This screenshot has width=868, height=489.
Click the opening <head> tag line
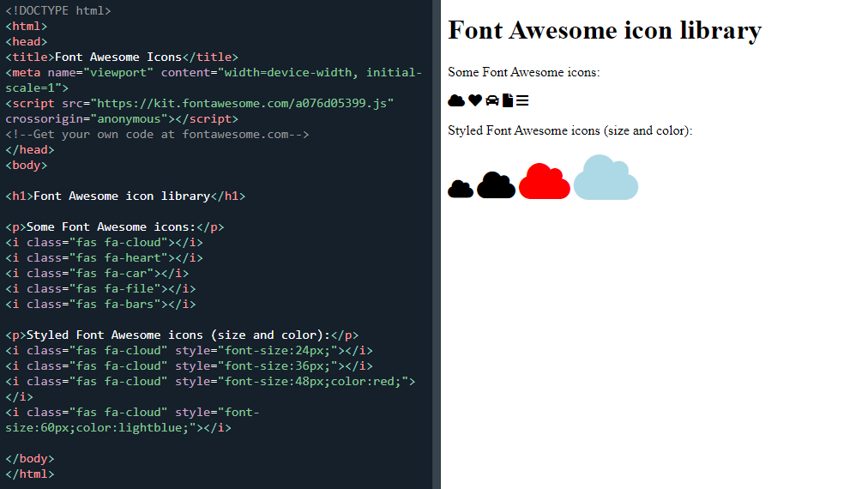pyautogui.click(x=27, y=41)
